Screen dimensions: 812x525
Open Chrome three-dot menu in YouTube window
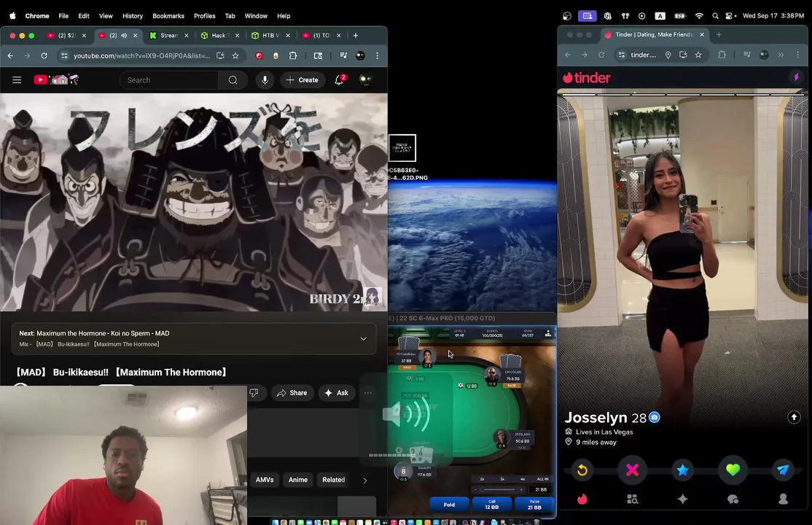[377, 55]
